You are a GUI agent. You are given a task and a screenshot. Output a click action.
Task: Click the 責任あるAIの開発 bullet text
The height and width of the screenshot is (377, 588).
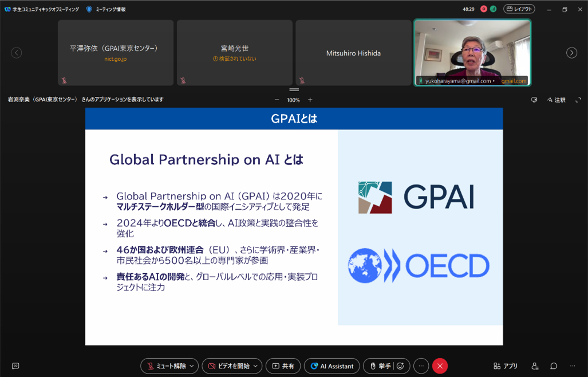(x=151, y=277)
